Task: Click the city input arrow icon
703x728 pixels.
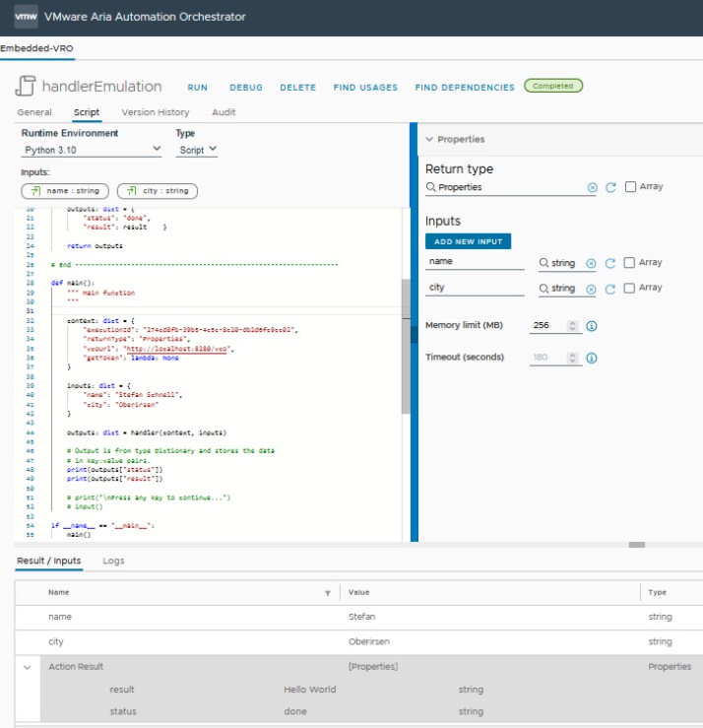Action: tap(132, 191)
